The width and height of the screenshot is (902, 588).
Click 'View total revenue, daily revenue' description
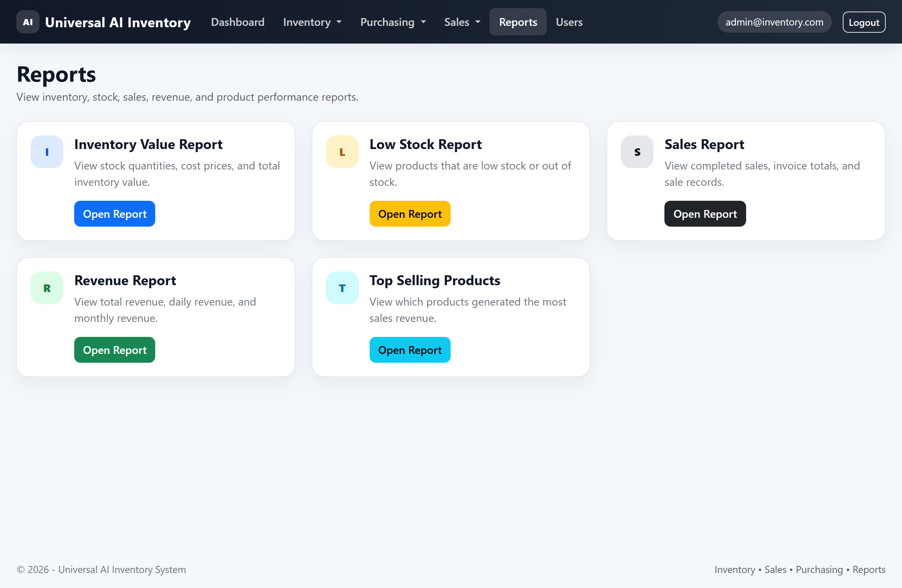tap(165, 310)
